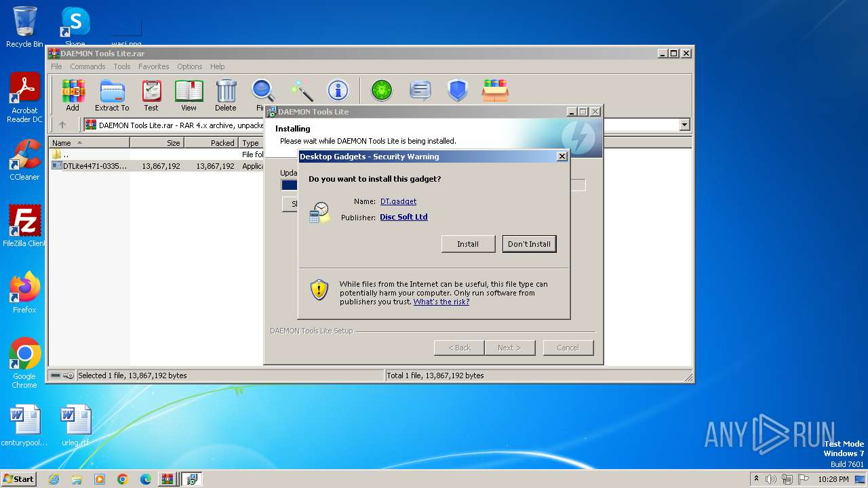Click the View toolbar icon in WinRAR
868x488 pixels.
[189, 95]
